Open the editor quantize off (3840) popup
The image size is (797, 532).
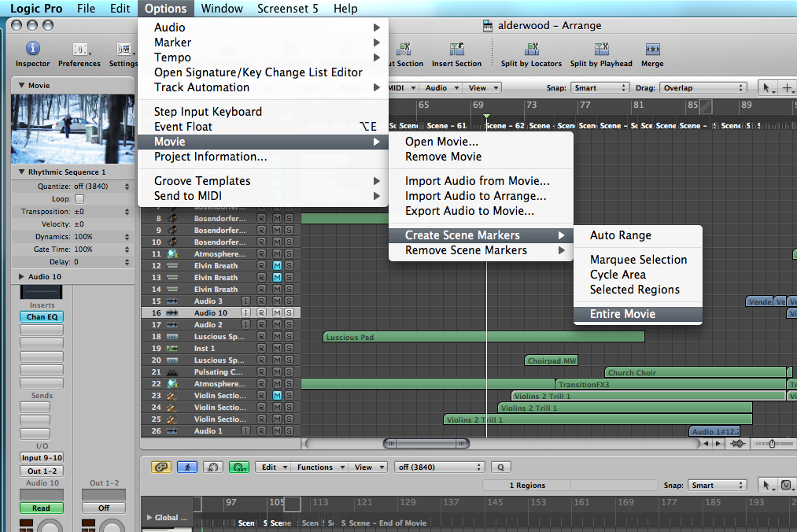pyautogui.click(x=440, y=467)
